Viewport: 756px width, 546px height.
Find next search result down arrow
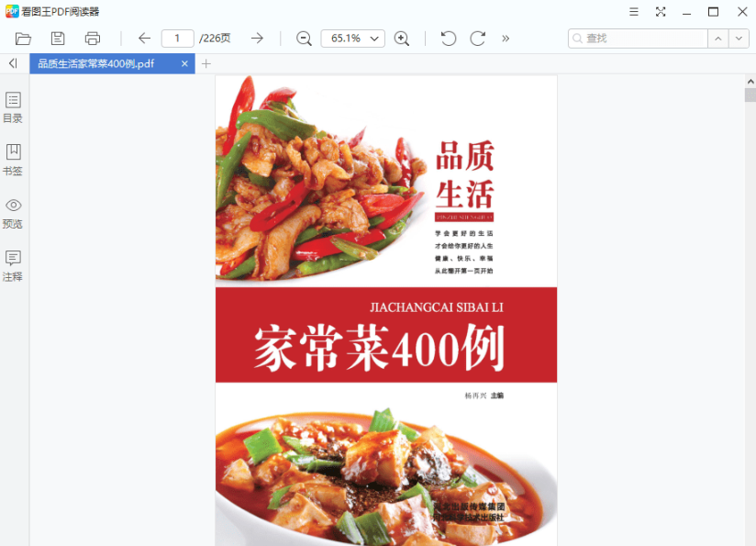coord(739,39)
